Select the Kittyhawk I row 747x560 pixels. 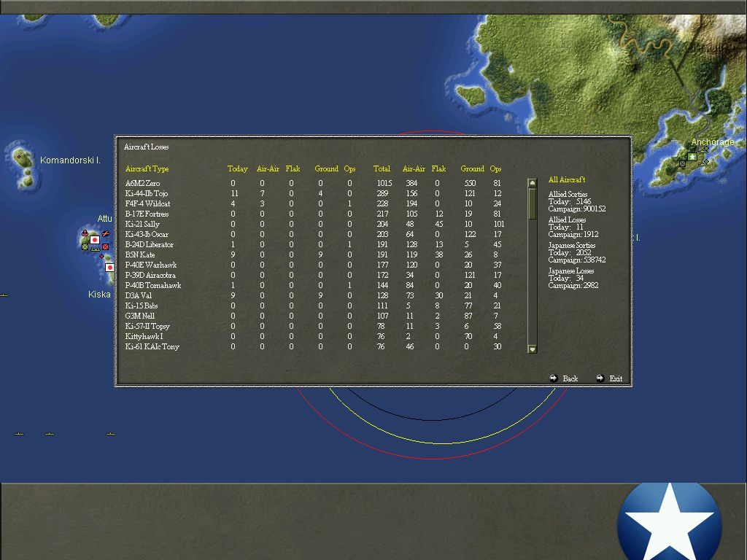tap(314, 336)
